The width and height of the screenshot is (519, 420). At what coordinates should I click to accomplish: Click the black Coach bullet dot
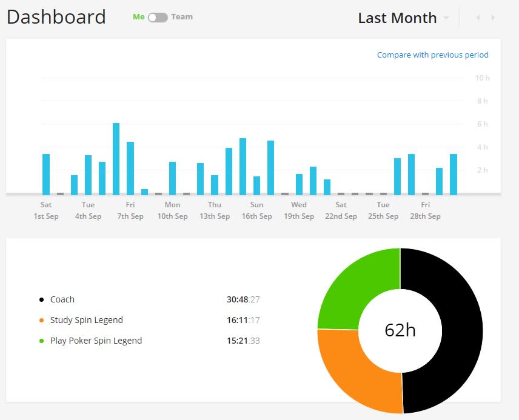[x=41, y=299]
